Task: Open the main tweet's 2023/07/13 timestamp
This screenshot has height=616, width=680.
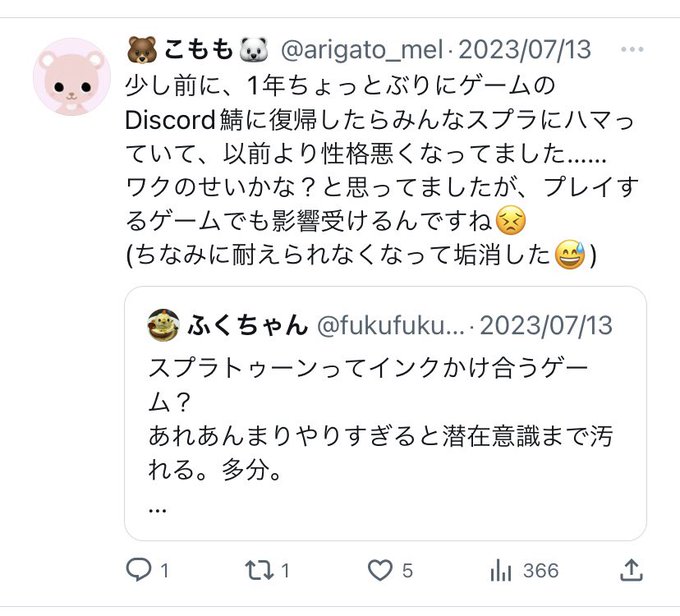Action: 524,49
